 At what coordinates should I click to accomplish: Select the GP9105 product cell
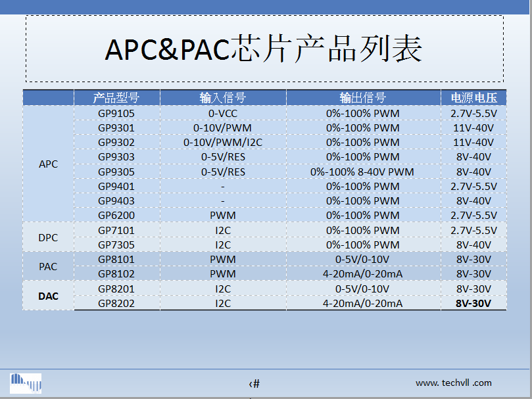(x=116, y=113)
